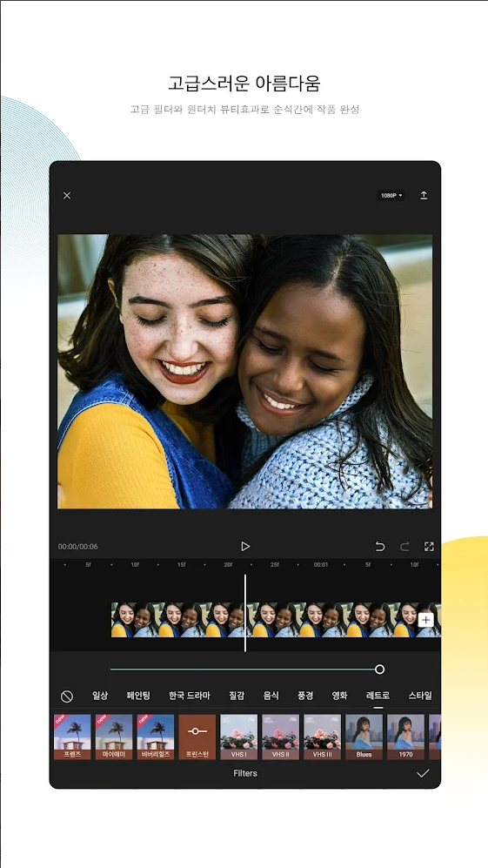This screenshot has height=868, width=488.
Task: Apply the 마이애미 filter thumbnail
Action: click(114, 737)
